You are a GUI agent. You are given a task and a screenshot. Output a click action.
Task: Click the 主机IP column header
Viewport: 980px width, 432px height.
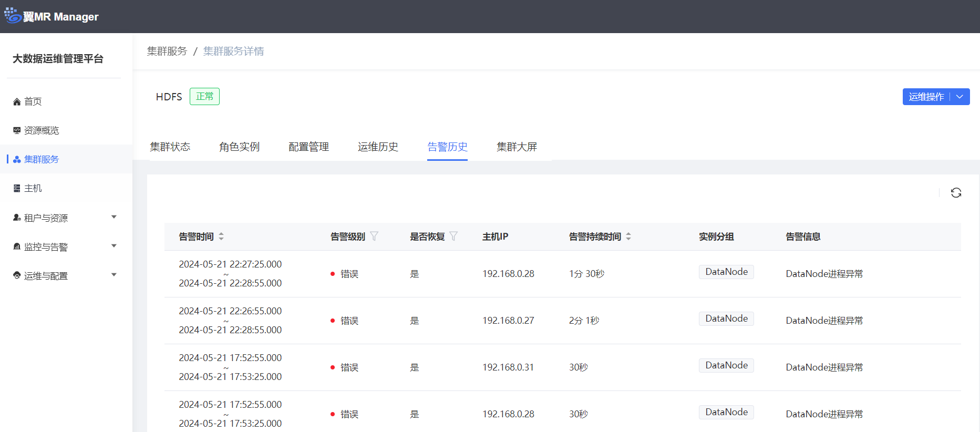pyautogui.click(x=496, y=236)
